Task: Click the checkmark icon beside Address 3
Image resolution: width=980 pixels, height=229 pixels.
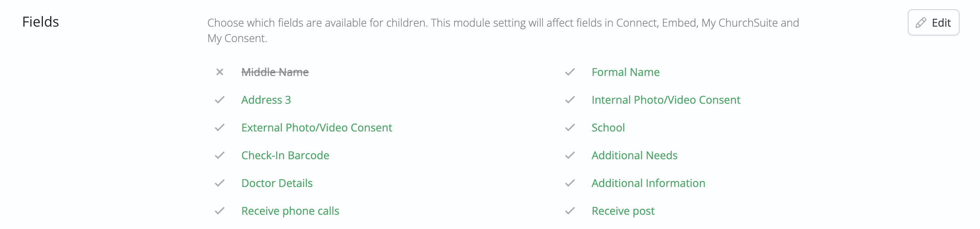Action: point(220,100)
